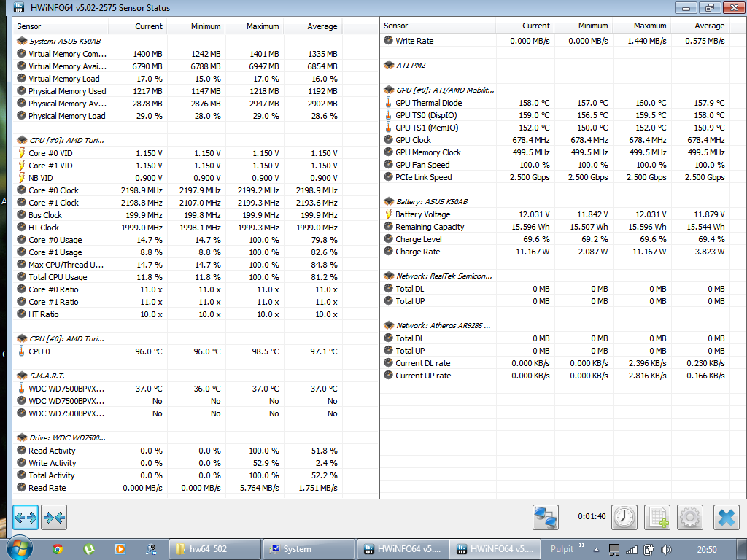This screenshot has width=747, height=560.
Task: Select the Remaining Capacity sensor row
Action: click(555, 227)
